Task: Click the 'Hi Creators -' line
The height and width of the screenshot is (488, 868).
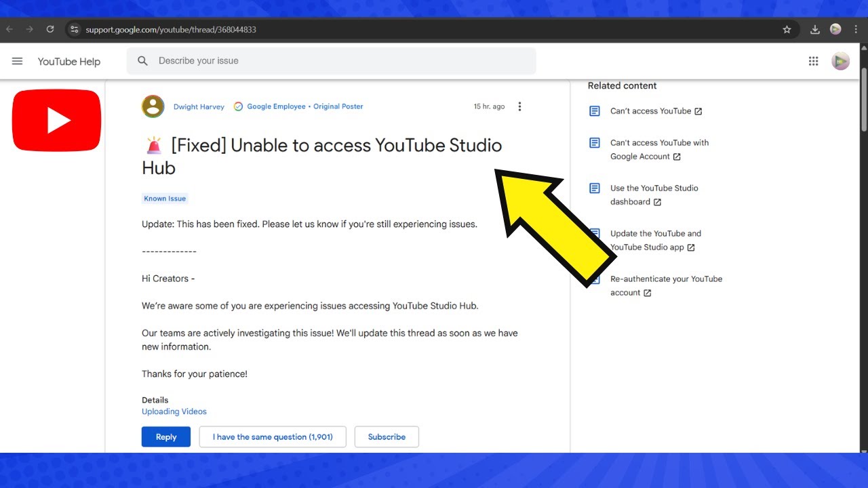Action: tap(168, 279)
